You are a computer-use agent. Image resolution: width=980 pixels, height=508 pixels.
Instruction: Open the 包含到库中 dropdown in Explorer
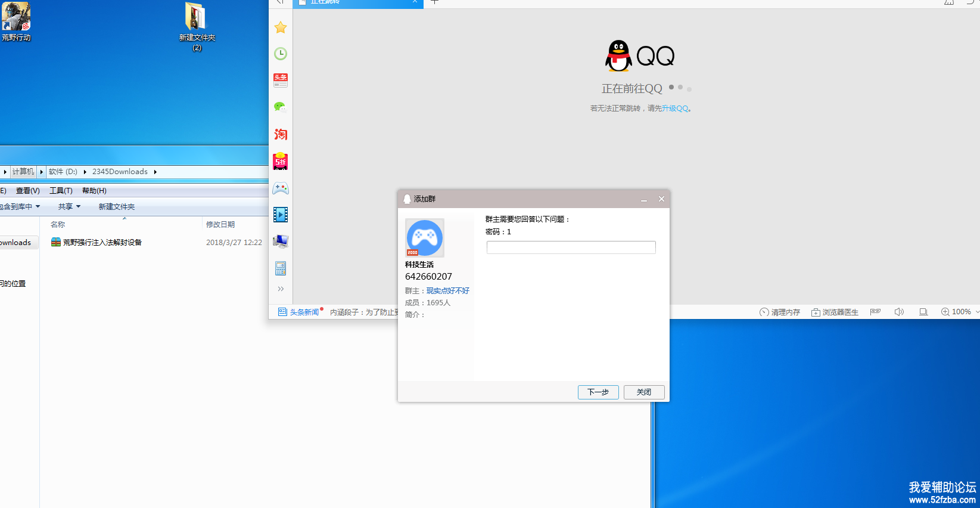tap(20, 207)
